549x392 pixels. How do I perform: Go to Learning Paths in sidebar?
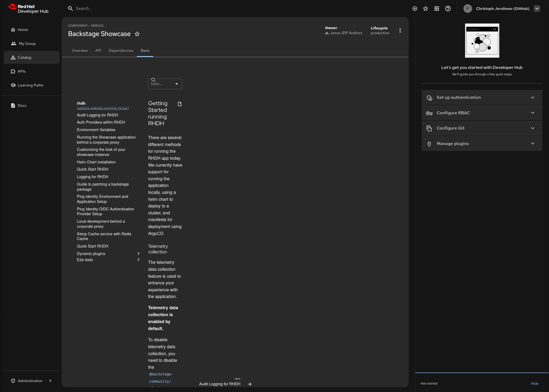click(30, 85)
